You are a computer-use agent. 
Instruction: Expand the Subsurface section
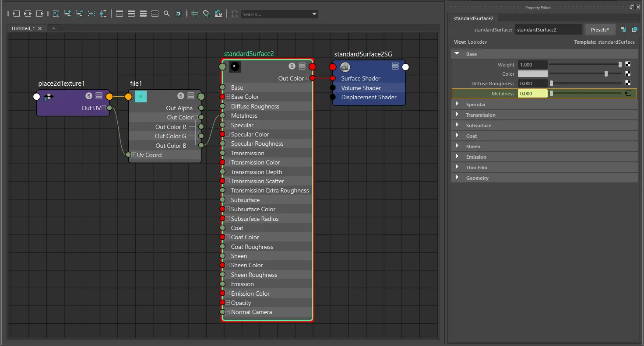coord(457,126)
